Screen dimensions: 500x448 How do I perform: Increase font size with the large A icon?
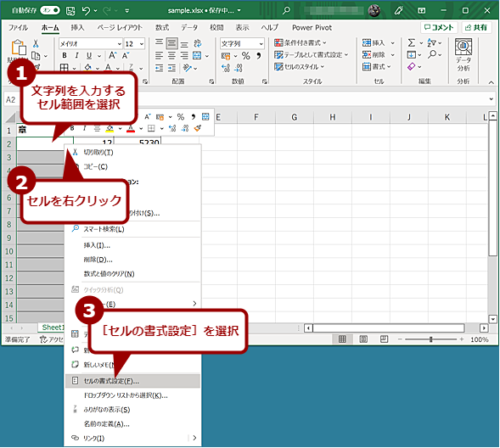113,55
